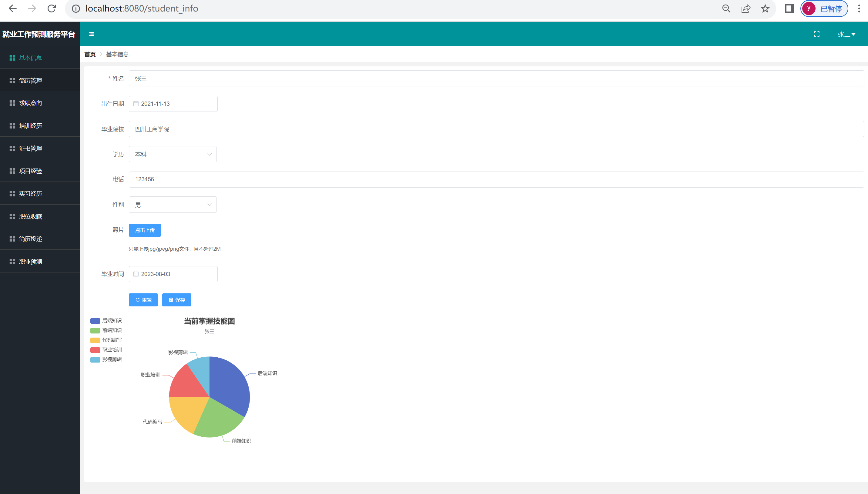Open the 性别 dropdown showing 男
Screen dimensions: 868x494
[173, 205]
